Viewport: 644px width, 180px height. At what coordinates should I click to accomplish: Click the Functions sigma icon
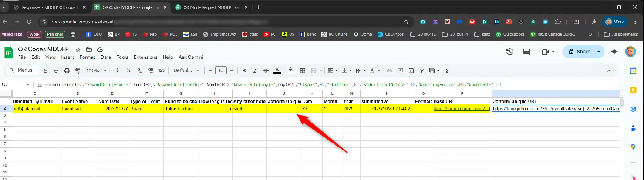(x=447, y=70)
